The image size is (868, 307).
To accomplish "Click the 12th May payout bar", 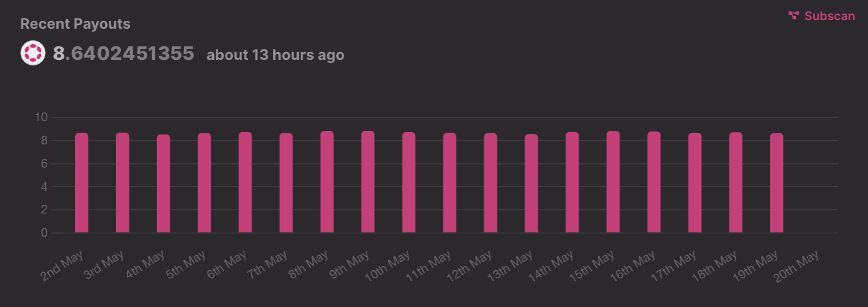I will (490, 183).
